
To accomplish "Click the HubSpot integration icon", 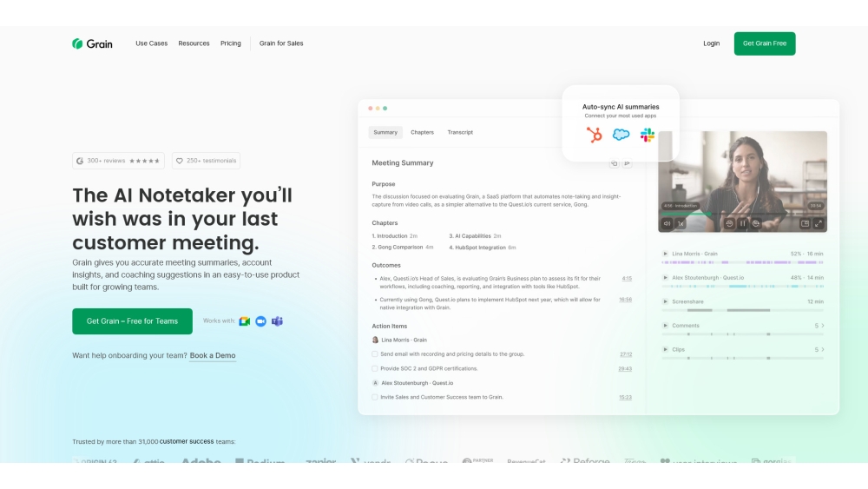I will pos(595,135).
